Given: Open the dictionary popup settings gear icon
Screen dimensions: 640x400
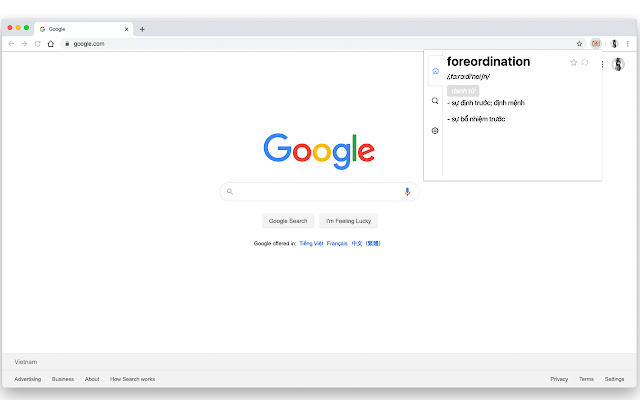Looking at the screenshot, I should [435, 131].
